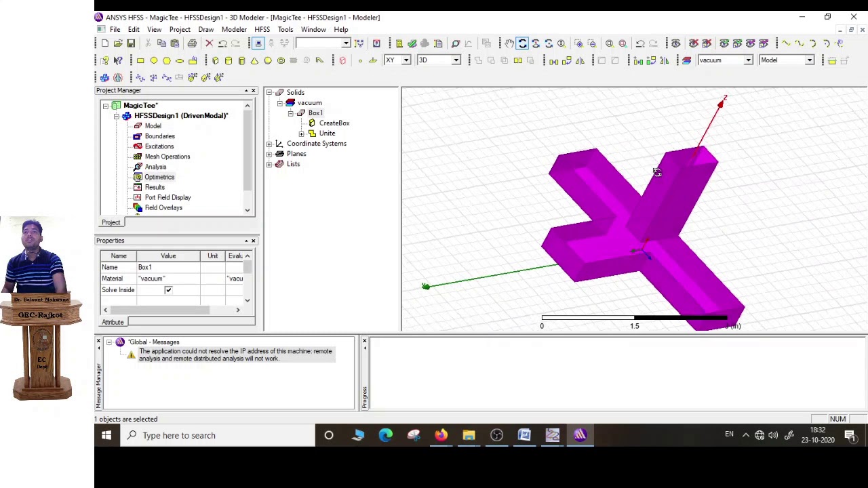Image resolution: width=868 pixels, height=488 pixels.
Task: Open the Draw menu
Action: click(205, 30)
